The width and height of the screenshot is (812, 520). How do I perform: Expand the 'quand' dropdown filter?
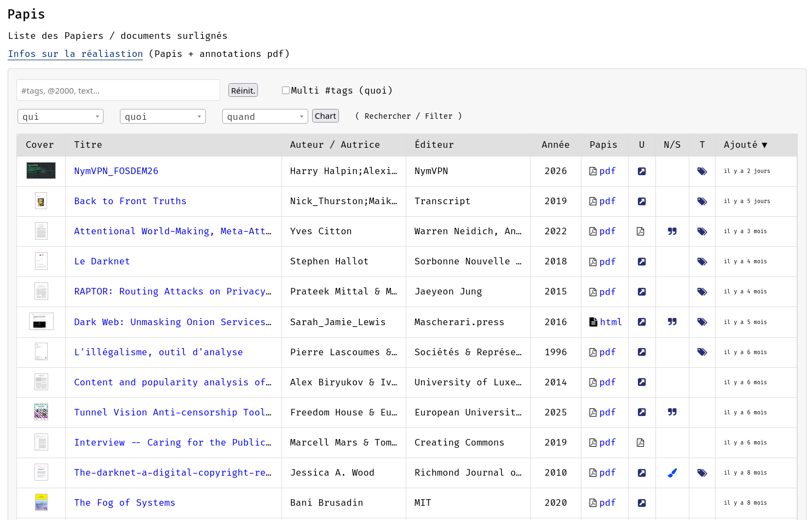(x=265, y=117)
